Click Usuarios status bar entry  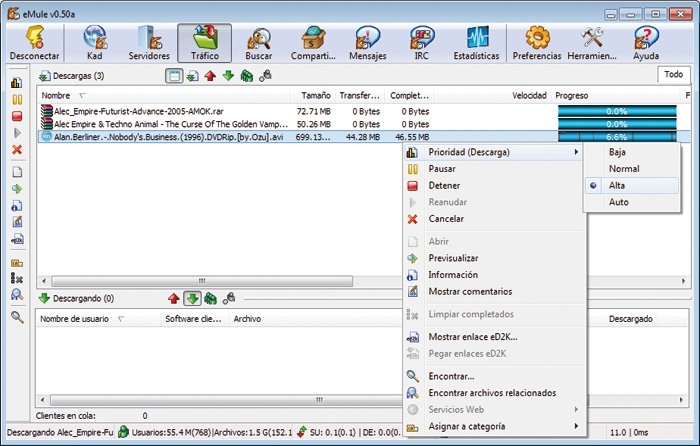click(x=205, y=432)
